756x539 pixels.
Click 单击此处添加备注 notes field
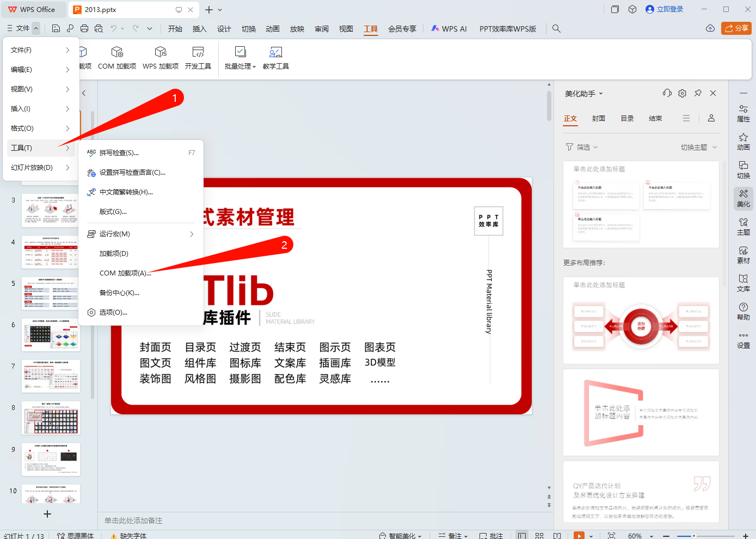133,520
